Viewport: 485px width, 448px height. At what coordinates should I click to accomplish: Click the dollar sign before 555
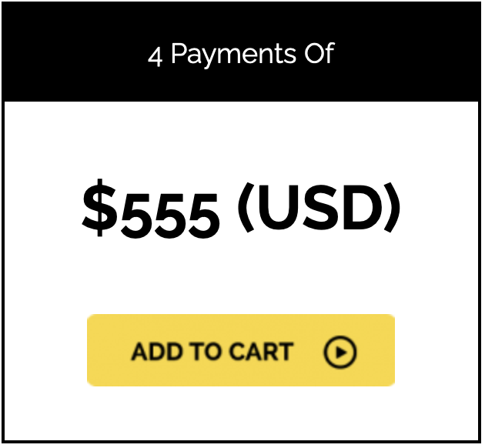pyautogui.click(x=97, y=210)
